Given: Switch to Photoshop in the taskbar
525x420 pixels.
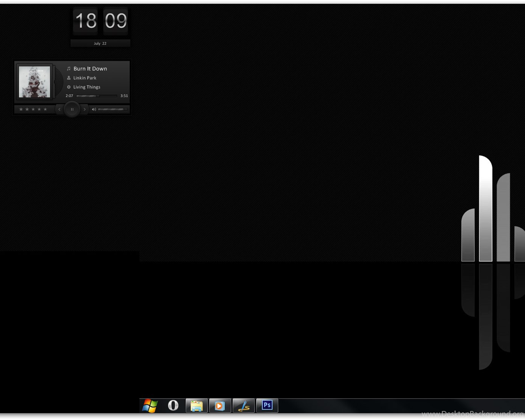Looking at the screenshot, I should [x=267, y=406].
